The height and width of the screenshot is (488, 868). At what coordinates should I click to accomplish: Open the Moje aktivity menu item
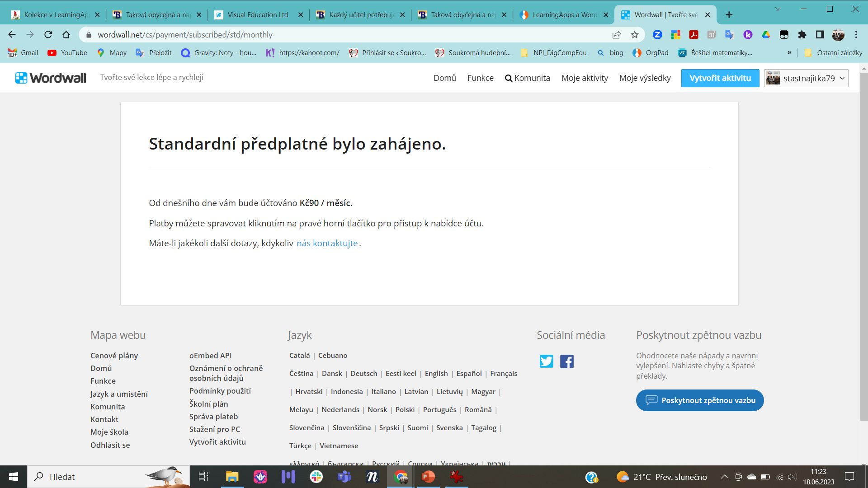585,78
